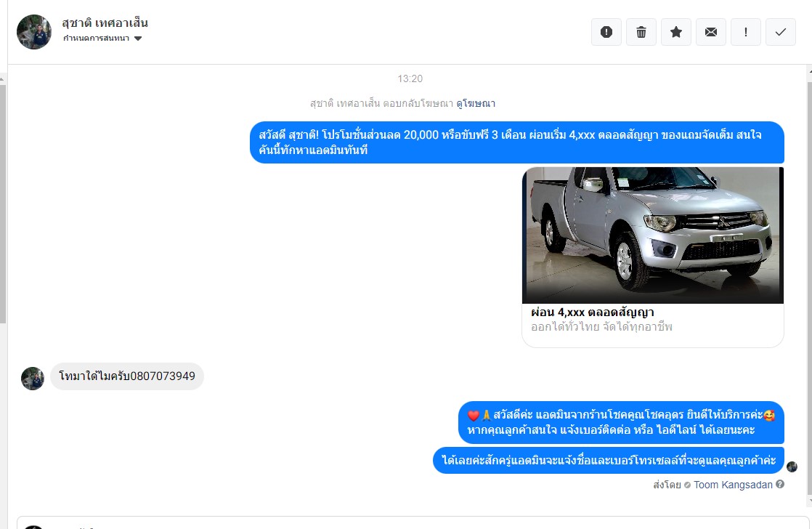The width and height of the screenshot is (812, 529).
Task: Mark conversation unread with envelope icon
Action: coord(711,32)
